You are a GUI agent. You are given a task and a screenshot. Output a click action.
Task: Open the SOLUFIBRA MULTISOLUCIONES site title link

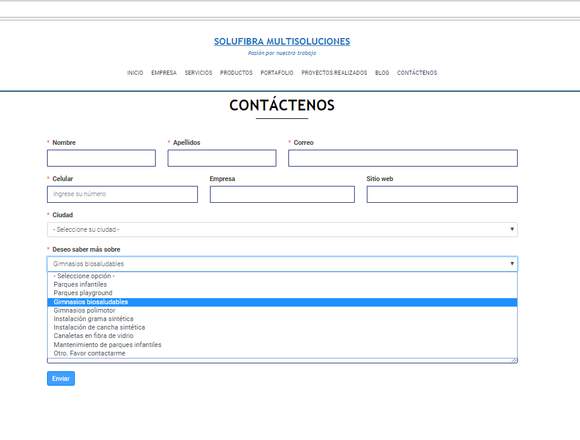point(282,41)
